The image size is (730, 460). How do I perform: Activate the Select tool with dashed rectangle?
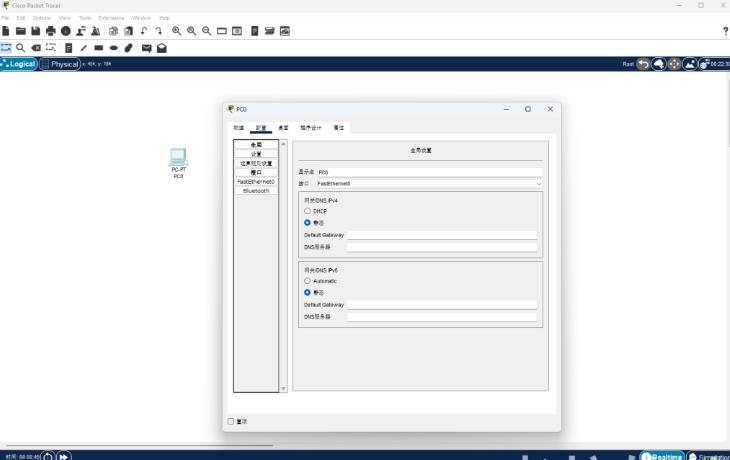(x=6, y=48)
